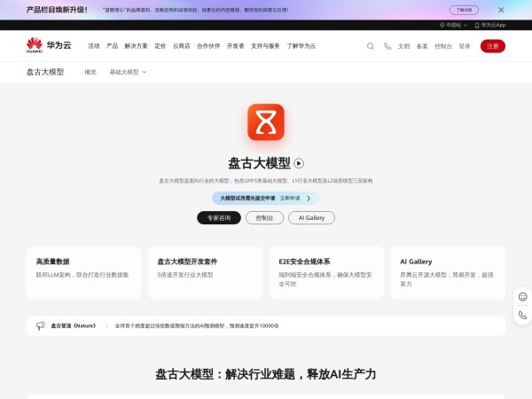Open the 产品 navigation menu

112,46
